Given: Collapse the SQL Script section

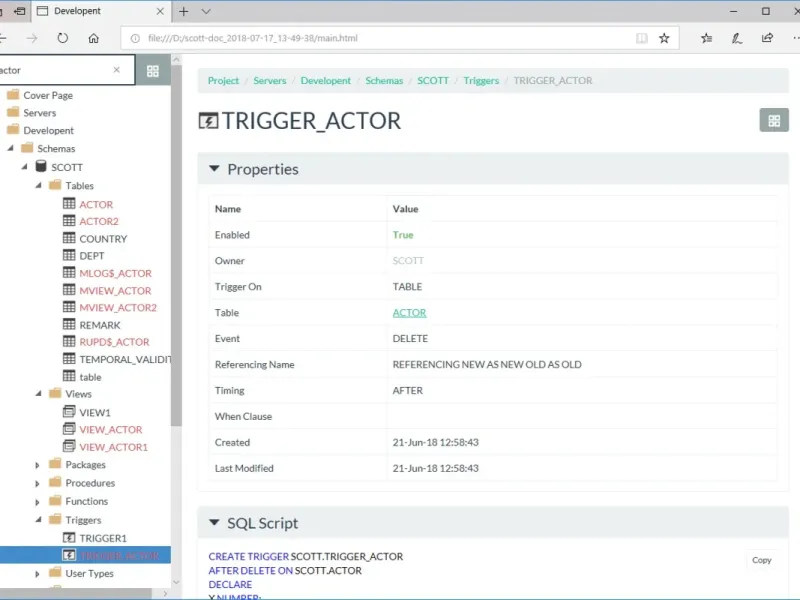Looking at the screenshot, I should click(214, 522).
